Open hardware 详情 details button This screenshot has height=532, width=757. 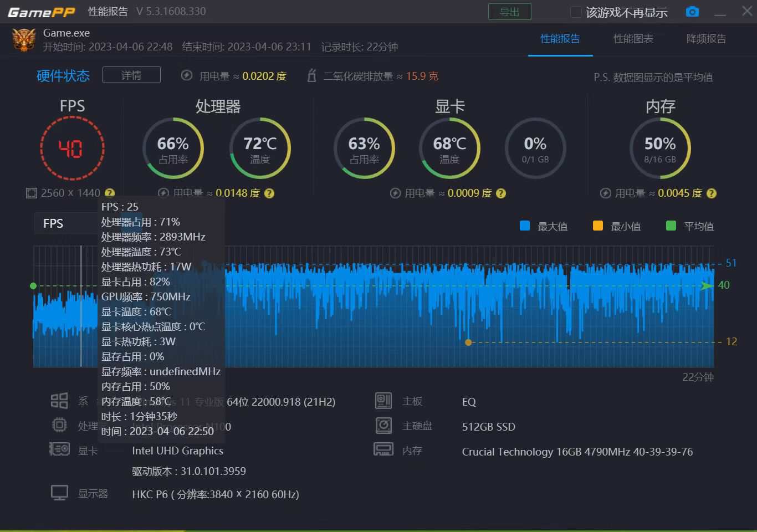tap(131, 75)
